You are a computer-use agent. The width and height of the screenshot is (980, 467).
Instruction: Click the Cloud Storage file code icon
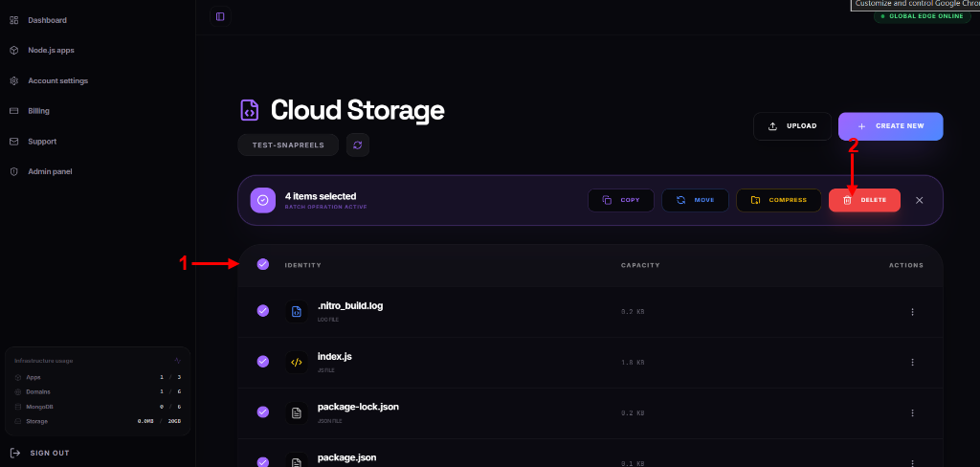click(x=250, y=110)
